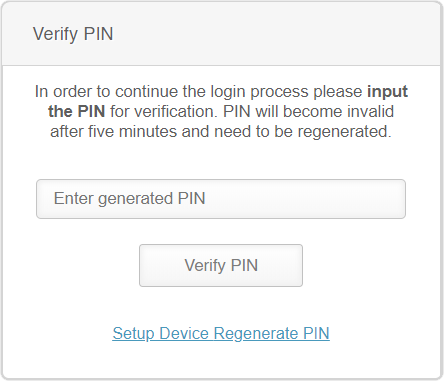Click the Enter generated PIN field

point(221,199)
